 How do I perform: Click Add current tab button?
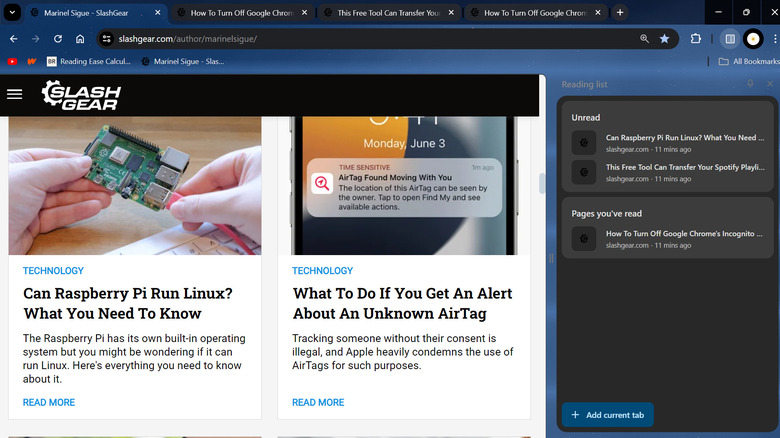(607, 415)
